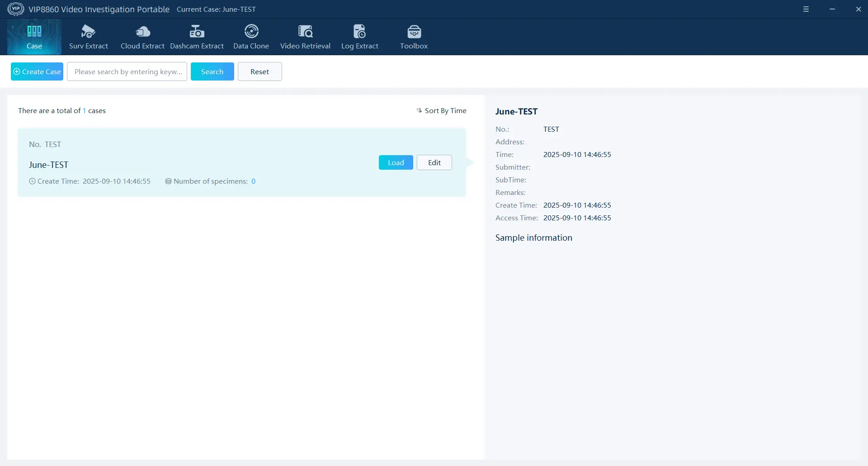Load the June-TEST case

[396, 163]
